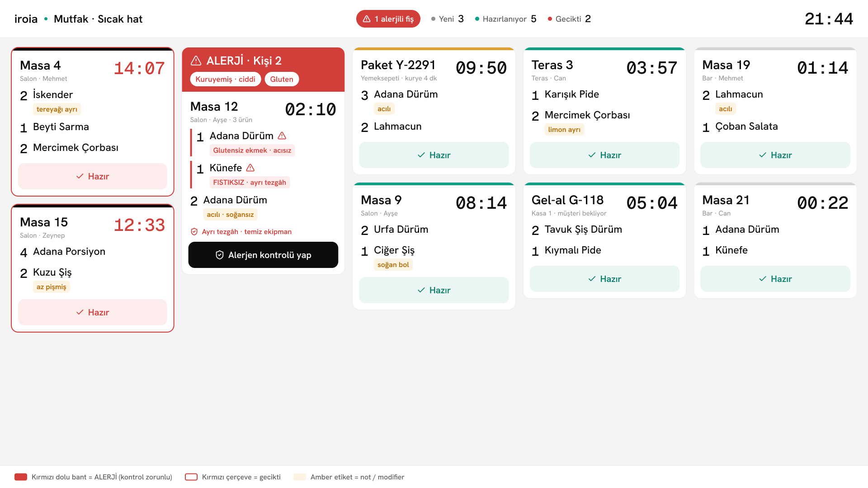868x488 pixels.
Task: Mark Masa 19 order ready
Action: pos(775,155)
